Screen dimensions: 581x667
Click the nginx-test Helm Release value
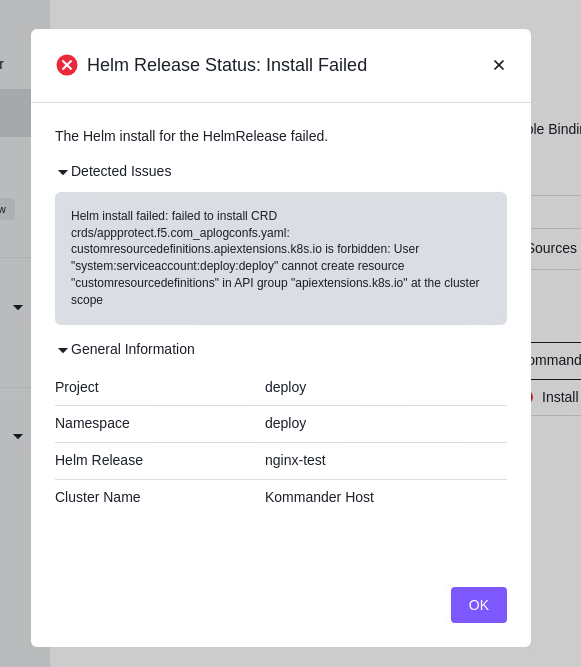295,460
